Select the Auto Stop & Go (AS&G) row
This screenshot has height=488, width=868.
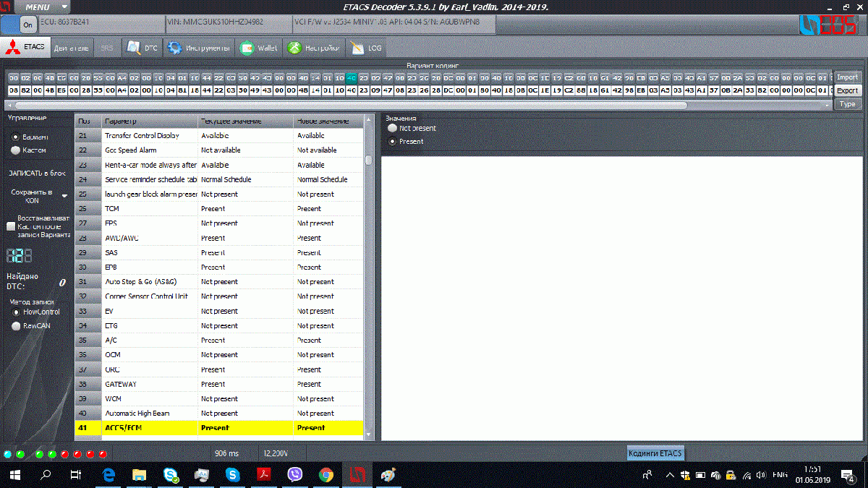click(219, 282)
